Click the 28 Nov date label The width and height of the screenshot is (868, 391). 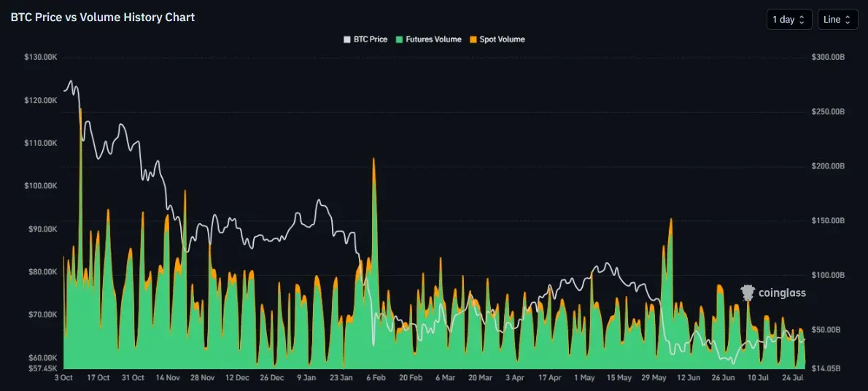click(202, 378)
